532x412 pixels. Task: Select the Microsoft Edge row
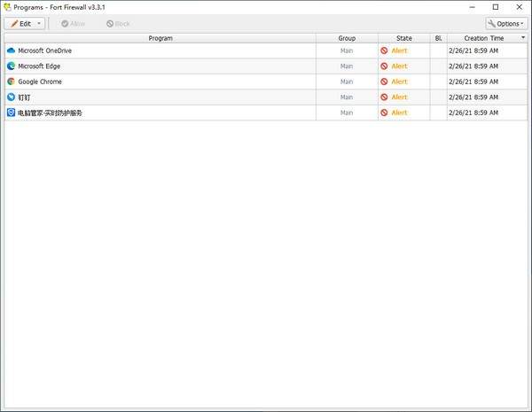pyautogui.click(x=160, y=66)
